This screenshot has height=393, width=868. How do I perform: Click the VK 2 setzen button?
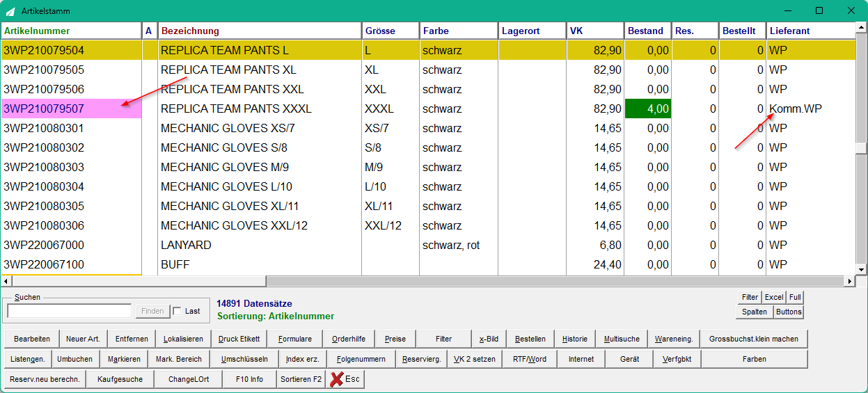click(474, 359)
